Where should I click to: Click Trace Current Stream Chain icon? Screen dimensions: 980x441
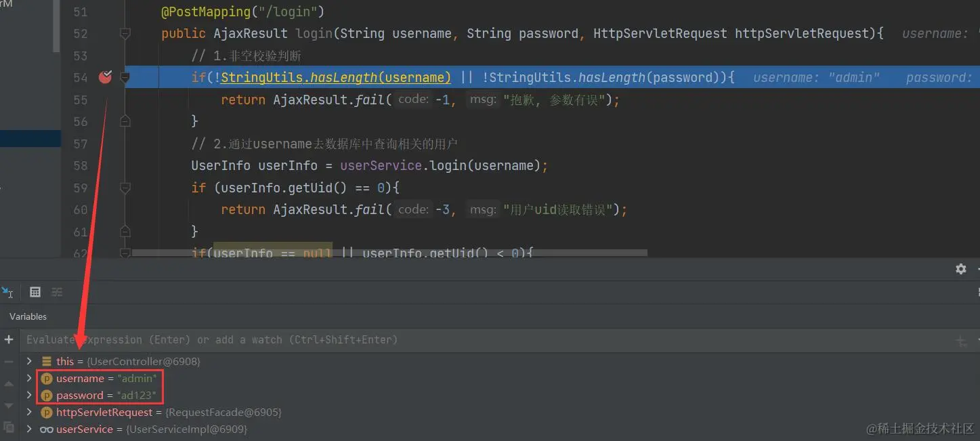tap(57, 292)
